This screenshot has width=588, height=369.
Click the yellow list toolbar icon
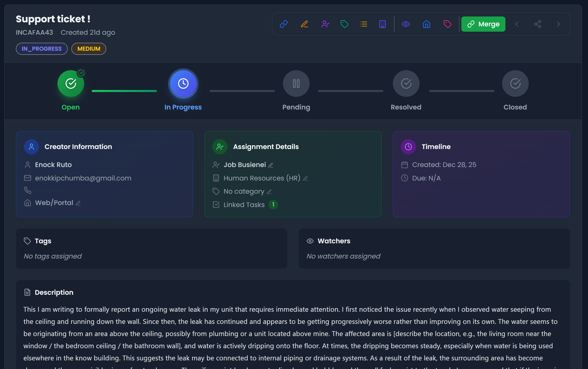(363, 24)
